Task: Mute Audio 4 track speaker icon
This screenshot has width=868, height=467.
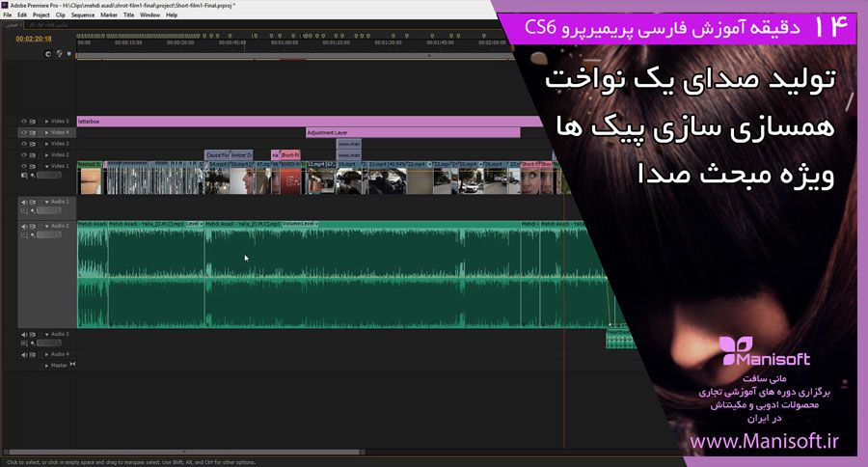Action: point(24,354)
